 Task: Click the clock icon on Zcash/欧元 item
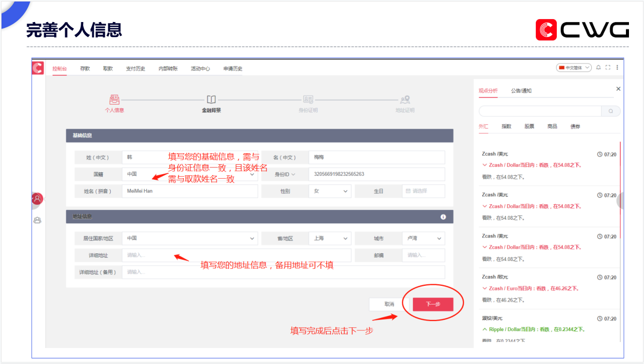coord(600,277)
